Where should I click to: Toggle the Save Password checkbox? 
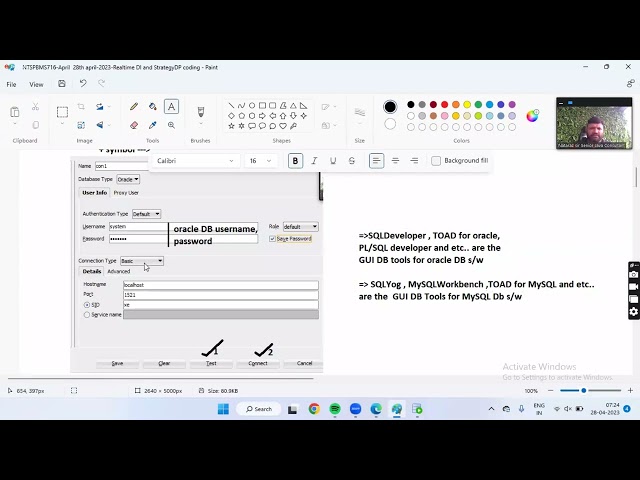pyautogui.click(x=272, y=239)
